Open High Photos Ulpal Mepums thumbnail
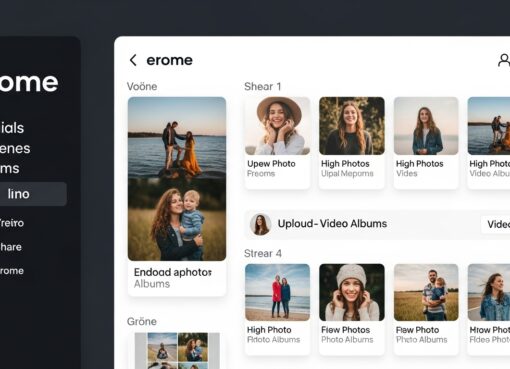This screenshot has width=510, height=369. 352,126
